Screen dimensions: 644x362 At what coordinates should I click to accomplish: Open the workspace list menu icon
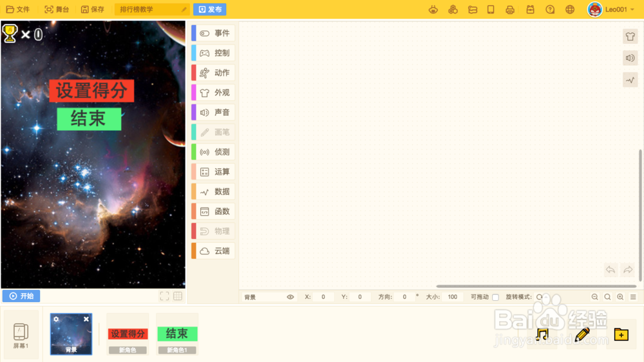[633, 297]
